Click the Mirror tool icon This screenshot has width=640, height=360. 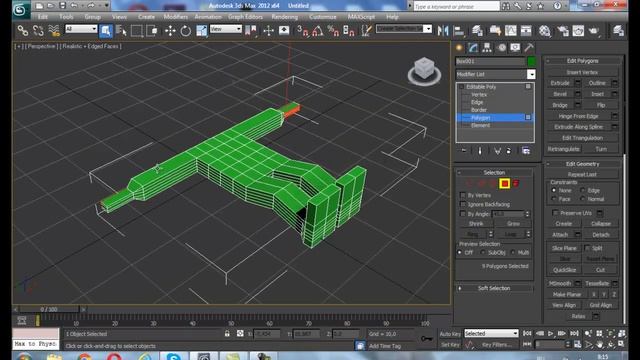click(442, 31)
